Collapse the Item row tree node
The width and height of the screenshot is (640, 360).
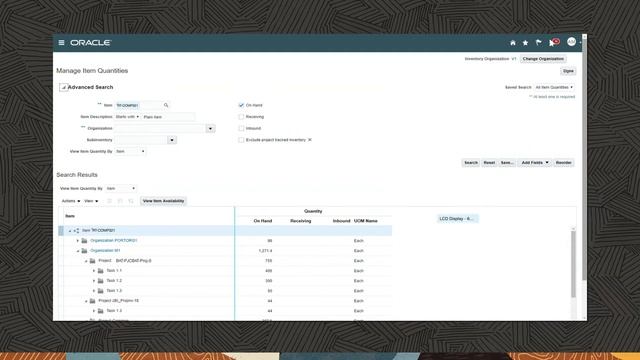point(70,231)
